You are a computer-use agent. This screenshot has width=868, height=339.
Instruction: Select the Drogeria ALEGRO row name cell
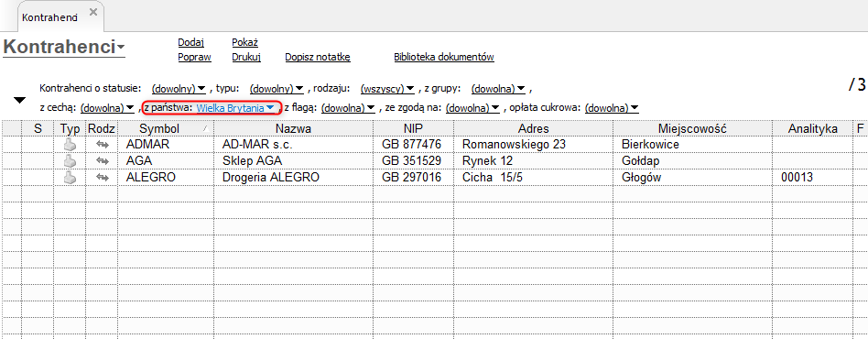(293, 178)
